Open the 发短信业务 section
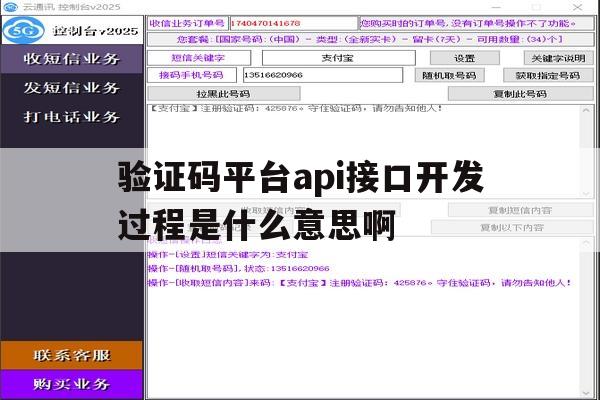Viewport: 600px width, 400px height. [72, 88]
